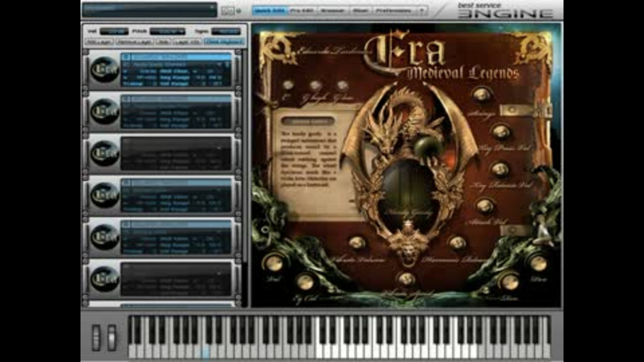Select the third layer slot's Era logo
The image size is (644, 362).
pyautogui.click(x=105, y=154)
